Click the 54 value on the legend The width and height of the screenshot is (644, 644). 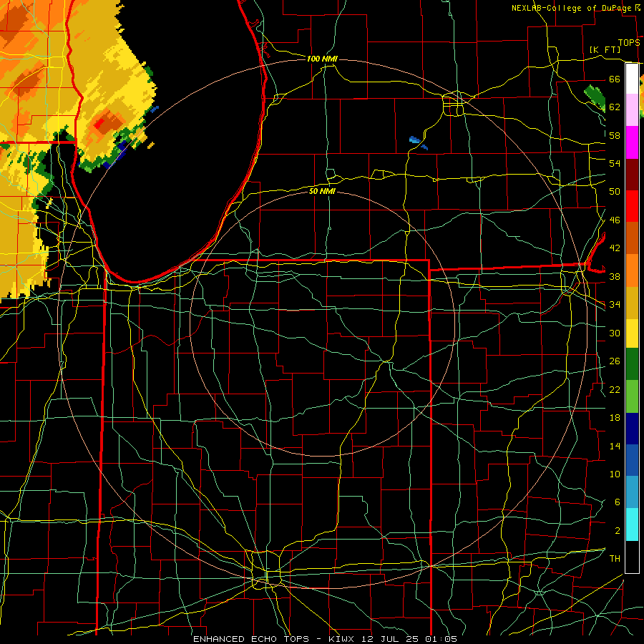click(x=615, y=163)
